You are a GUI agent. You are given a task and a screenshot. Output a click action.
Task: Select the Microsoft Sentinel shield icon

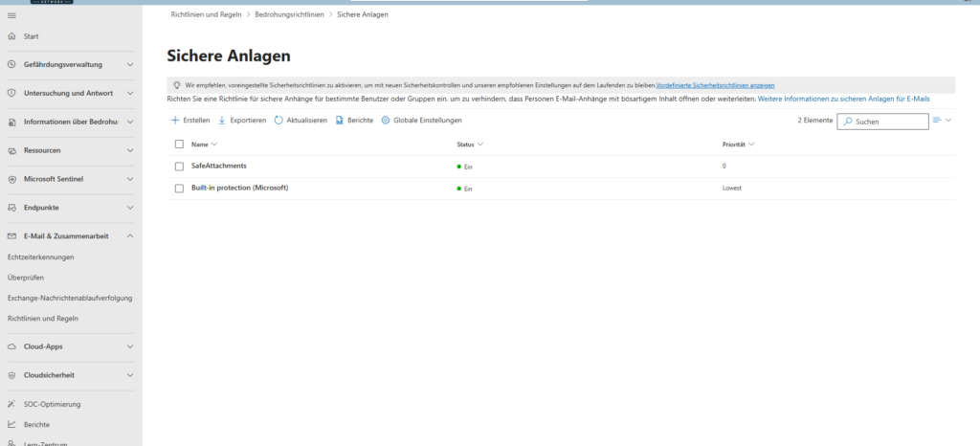(x=11, y=179)
